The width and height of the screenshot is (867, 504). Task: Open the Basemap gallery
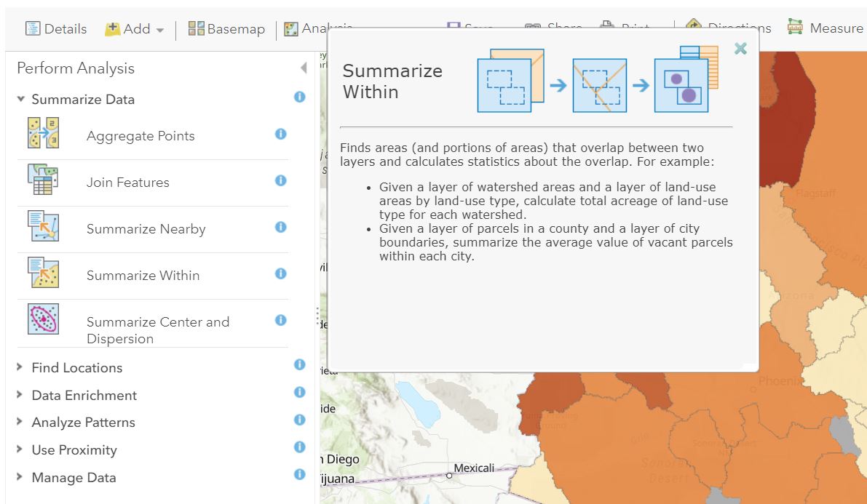point(226,29)
